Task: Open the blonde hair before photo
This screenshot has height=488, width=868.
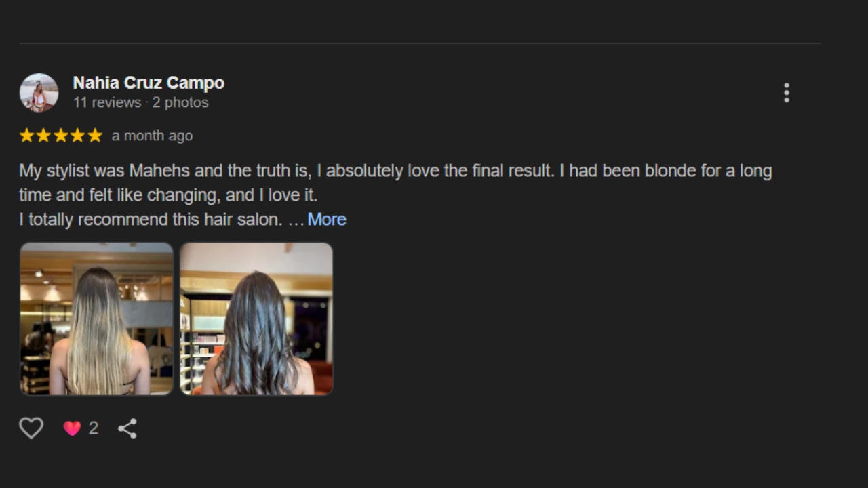Action: pyautogui.click(x=96, y=319)
